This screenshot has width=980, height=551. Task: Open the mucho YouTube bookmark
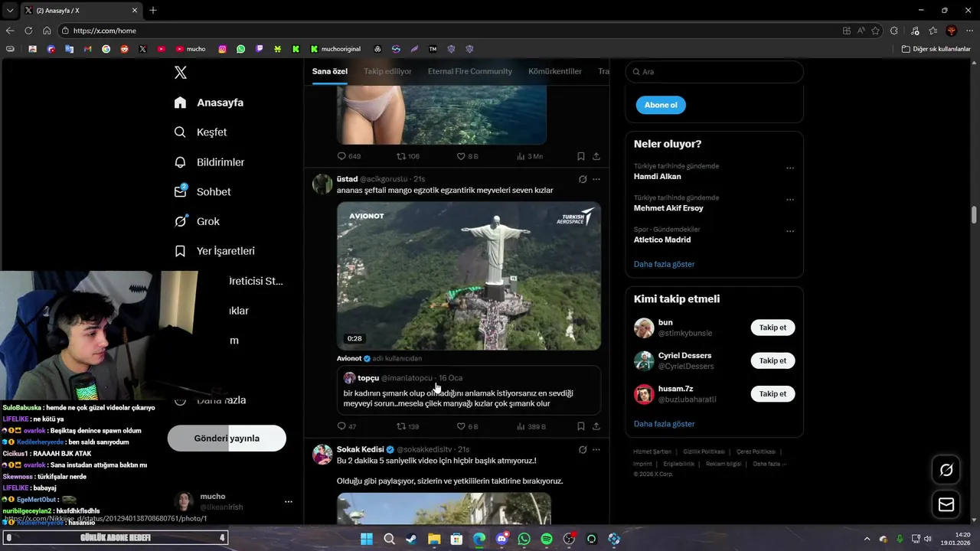tap(191, 49)
